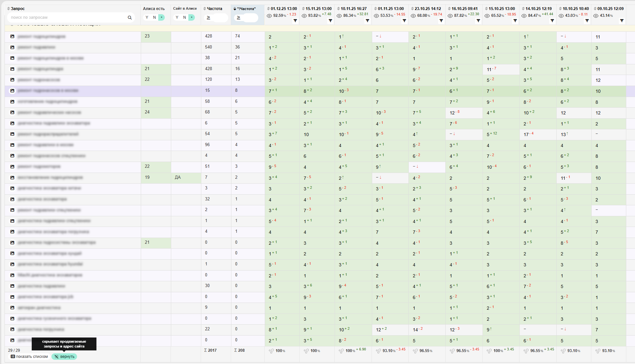Open filter funnel for 10.11.25 16:27 column
635x364 pixels.
coord(367,21)
